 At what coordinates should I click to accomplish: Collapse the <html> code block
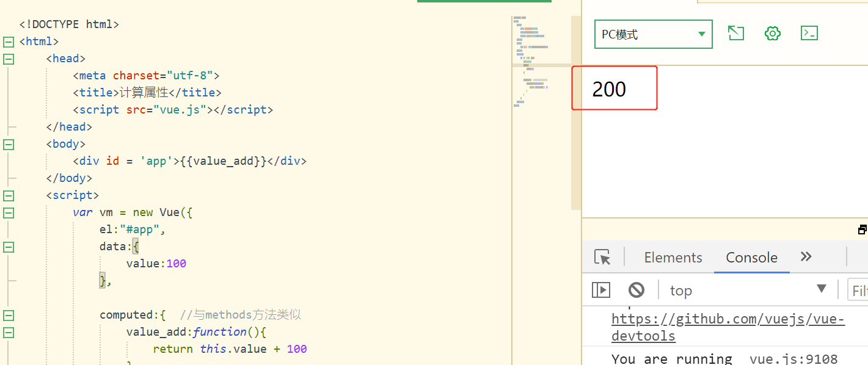(x=8, y=42)
